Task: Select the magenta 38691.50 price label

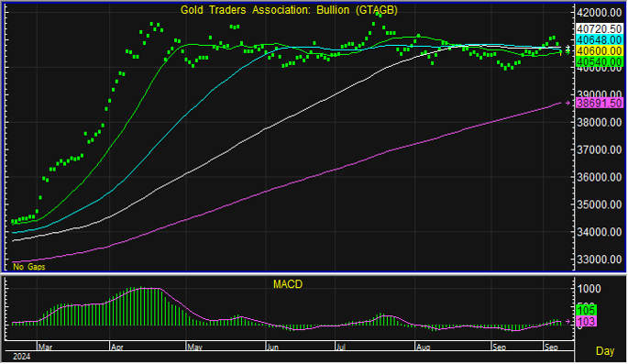Action: click(x=600, y=104)
